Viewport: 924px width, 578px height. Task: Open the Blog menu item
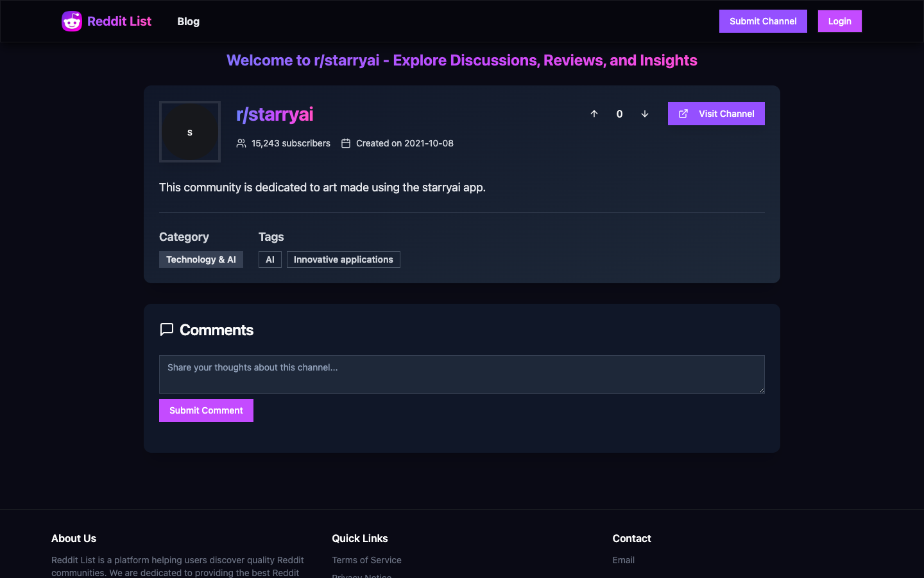[188, 21]
